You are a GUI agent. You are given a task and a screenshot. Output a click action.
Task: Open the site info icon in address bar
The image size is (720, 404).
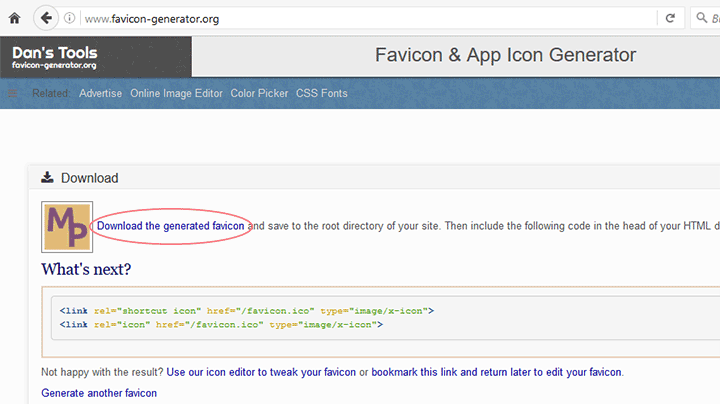pos(69,18)
